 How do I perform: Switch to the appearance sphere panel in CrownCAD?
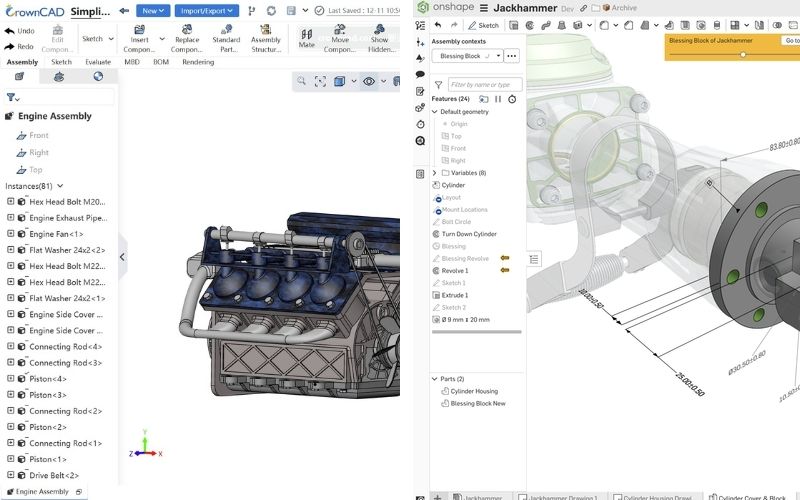98,77
